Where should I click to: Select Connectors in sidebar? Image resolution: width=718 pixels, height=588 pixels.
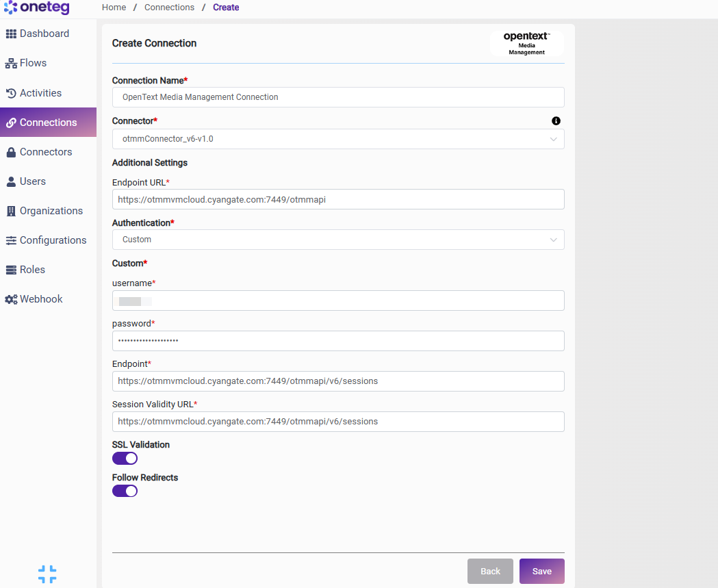(48, 153)
